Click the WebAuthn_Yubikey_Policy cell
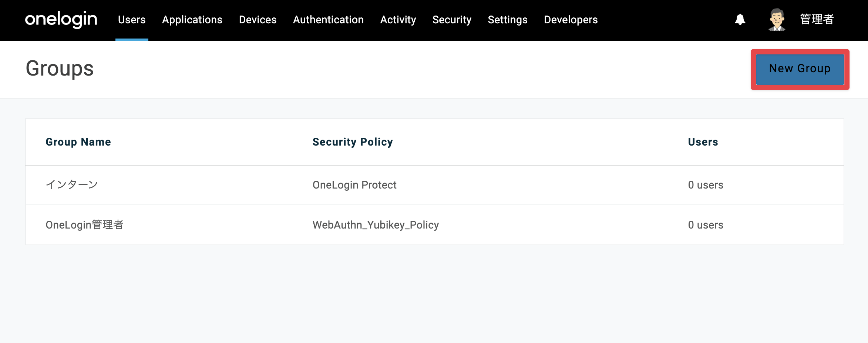The image size is (868, 343). 376,225
